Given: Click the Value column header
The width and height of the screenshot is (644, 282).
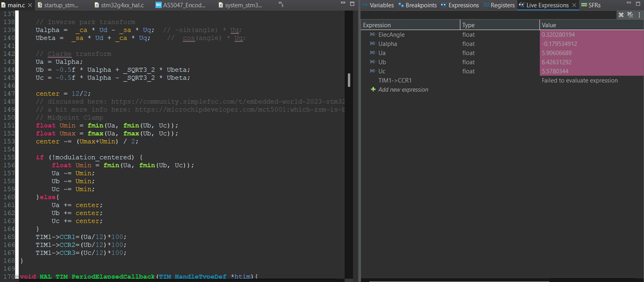Looking at the screenshot, I should [x=591, y=25].
